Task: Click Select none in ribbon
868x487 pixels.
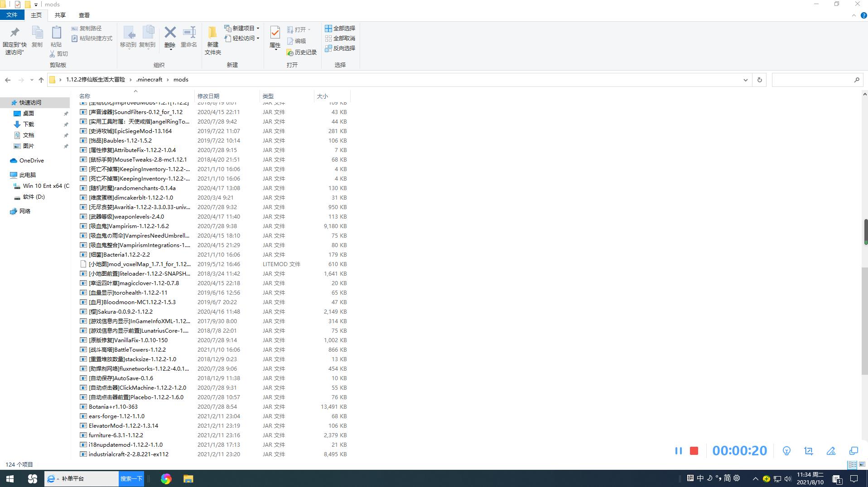Action: coord(340,38)
